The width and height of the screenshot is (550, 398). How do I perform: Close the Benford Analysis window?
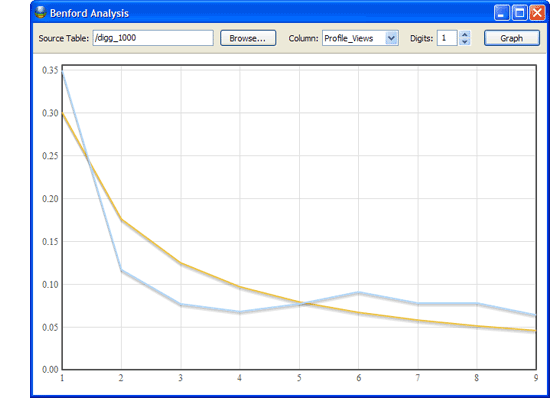[x=537, y=13]
